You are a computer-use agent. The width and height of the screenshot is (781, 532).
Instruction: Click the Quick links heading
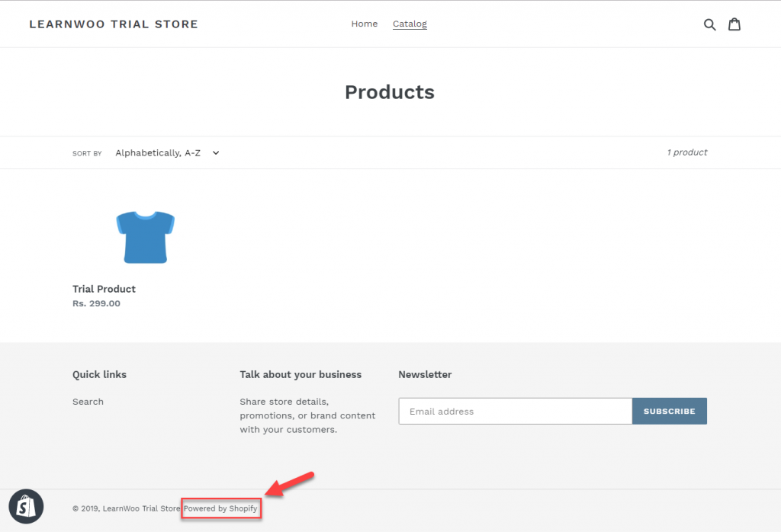click(99, 375)
